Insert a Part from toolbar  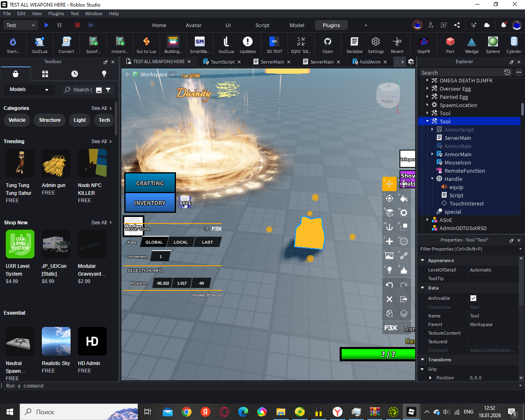coord(450,45)
